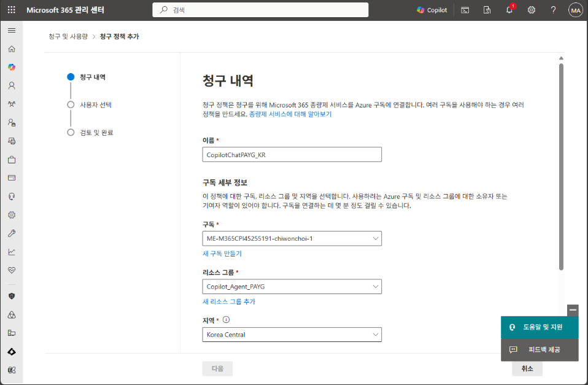The width and height of the screenshot is (588, 385).
Task: Open notifications bell with one alert
Action: coord(509,10)
